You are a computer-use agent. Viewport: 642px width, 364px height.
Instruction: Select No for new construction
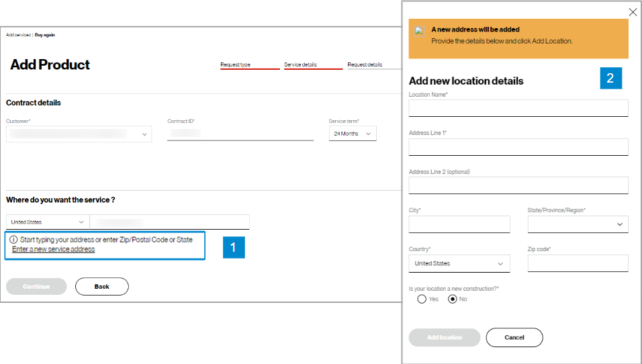pos(453,299)
